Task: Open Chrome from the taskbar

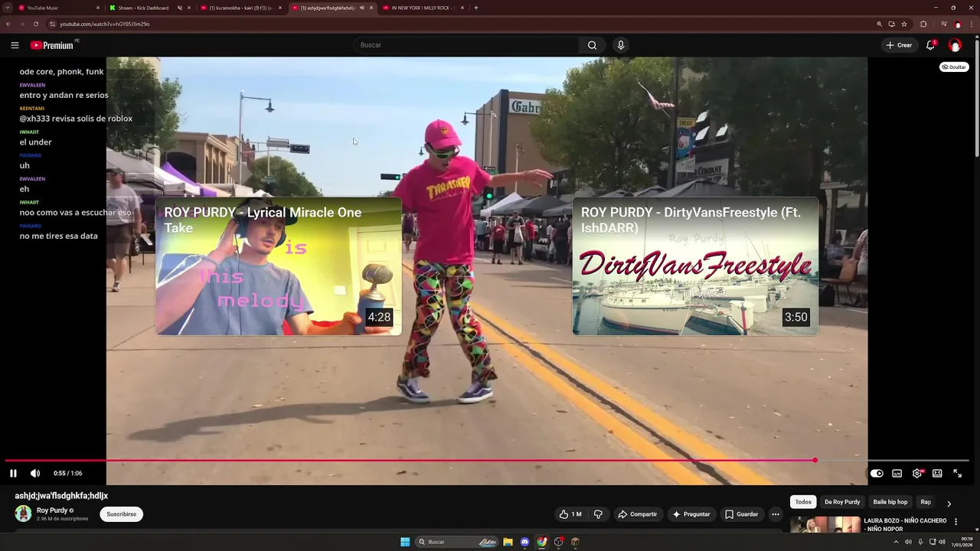Action: pyautogui.click(x=542, y=542)
